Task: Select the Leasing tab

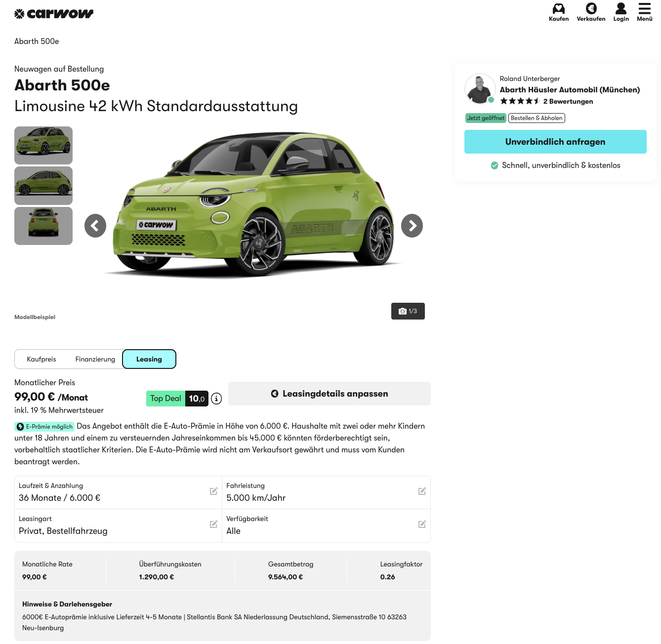Action: [x=149, y=359]
